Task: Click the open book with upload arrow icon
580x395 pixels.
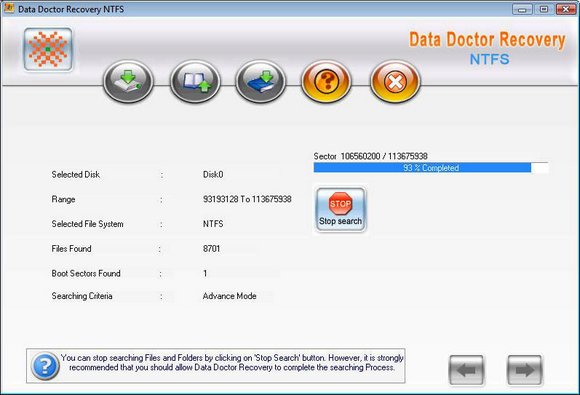Action: pyautogui.click(x=195, y=81)
